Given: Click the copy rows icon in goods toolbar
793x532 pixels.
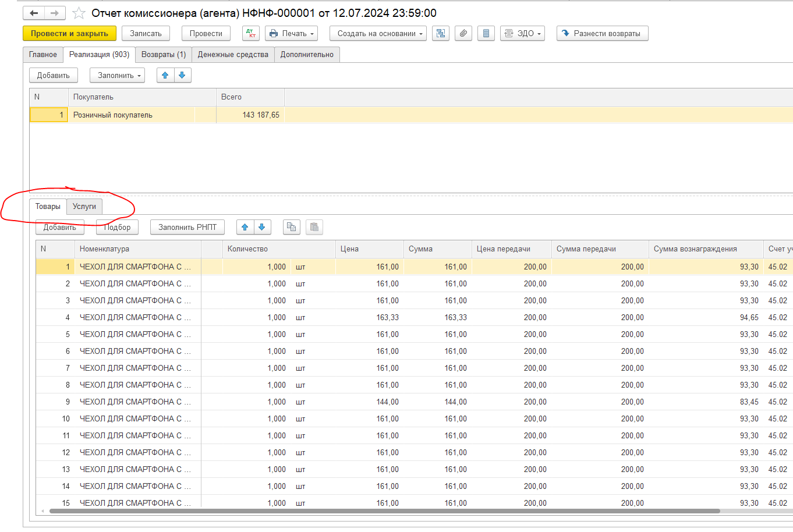Looking at the screenshot, I should click(x=292, y=227).
